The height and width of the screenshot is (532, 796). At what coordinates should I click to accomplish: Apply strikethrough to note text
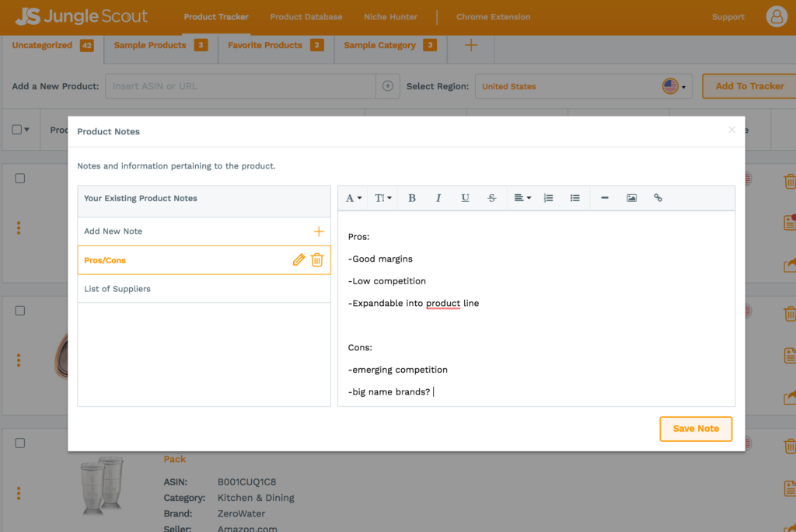tap(491, 198)
